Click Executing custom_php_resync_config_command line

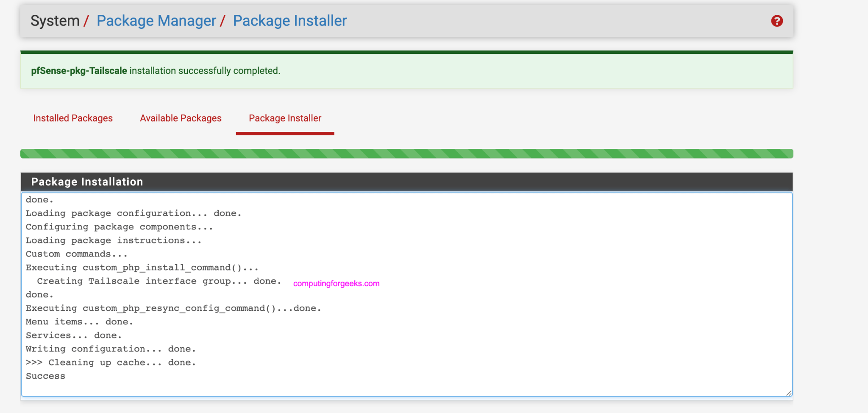click(x=173, y=308)
